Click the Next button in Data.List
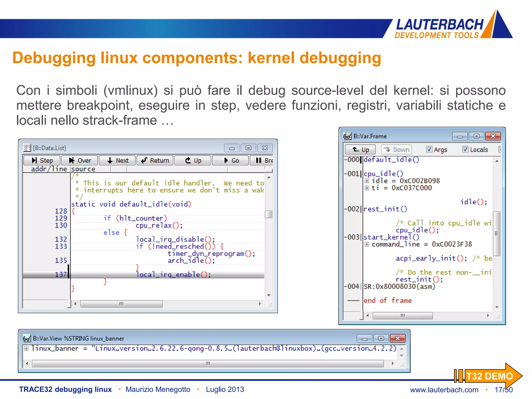Image resolution: width=532 pixels, height=399 pixels. click(117, 160)
